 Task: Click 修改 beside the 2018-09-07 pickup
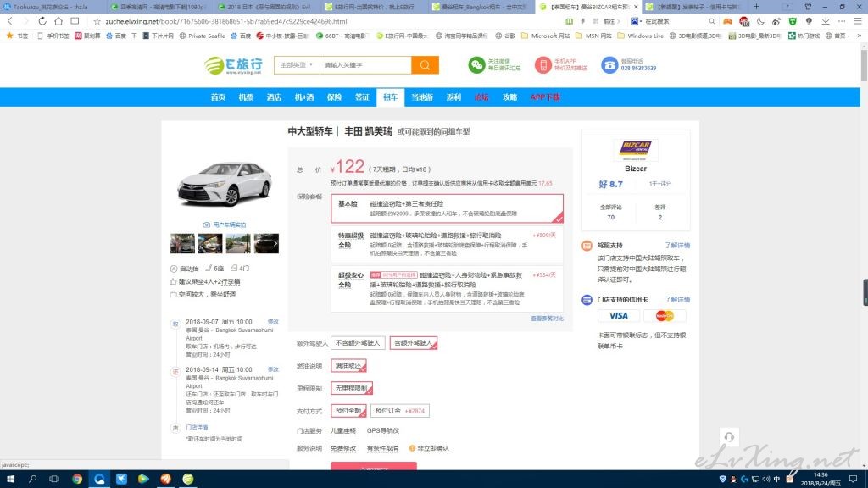coord(273,321)
